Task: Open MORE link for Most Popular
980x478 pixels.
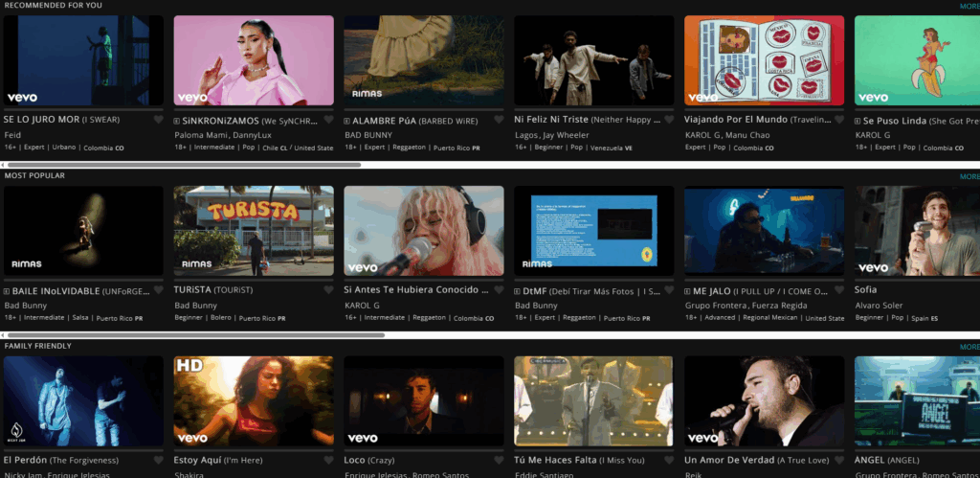Action: click(x=969, y=176)
